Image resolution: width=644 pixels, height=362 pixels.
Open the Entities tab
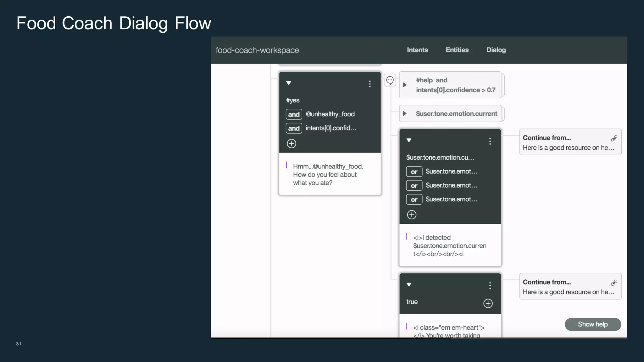coord(457,50)
